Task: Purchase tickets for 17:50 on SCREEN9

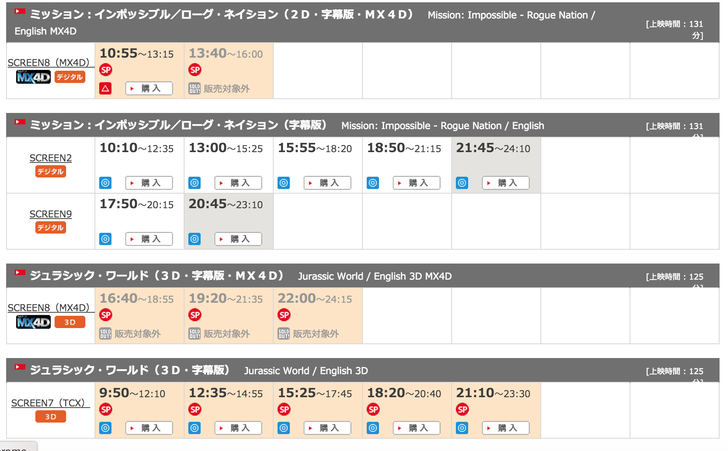Action: (149, 239)
